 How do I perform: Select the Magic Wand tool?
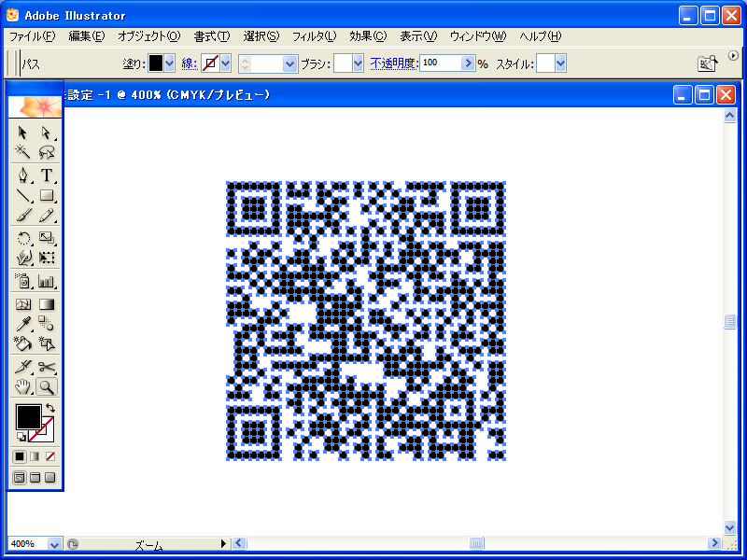22,152
